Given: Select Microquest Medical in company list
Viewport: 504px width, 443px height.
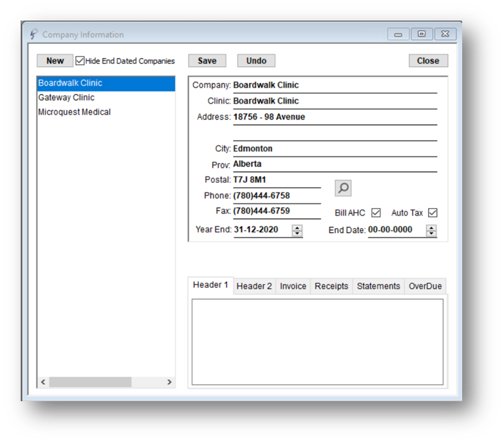Looking at the screenshot, I should pyautogui.click(x=106, y=112).
